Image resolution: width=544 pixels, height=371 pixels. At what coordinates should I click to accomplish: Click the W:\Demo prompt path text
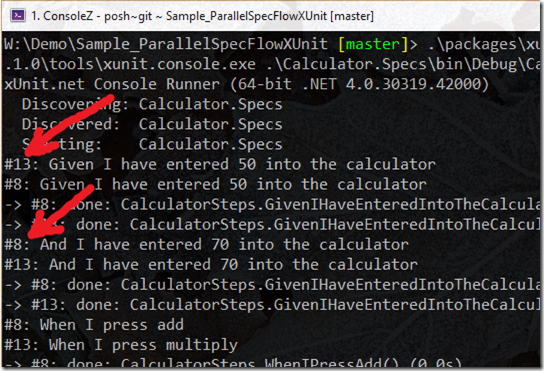click(x=165, y=44)
